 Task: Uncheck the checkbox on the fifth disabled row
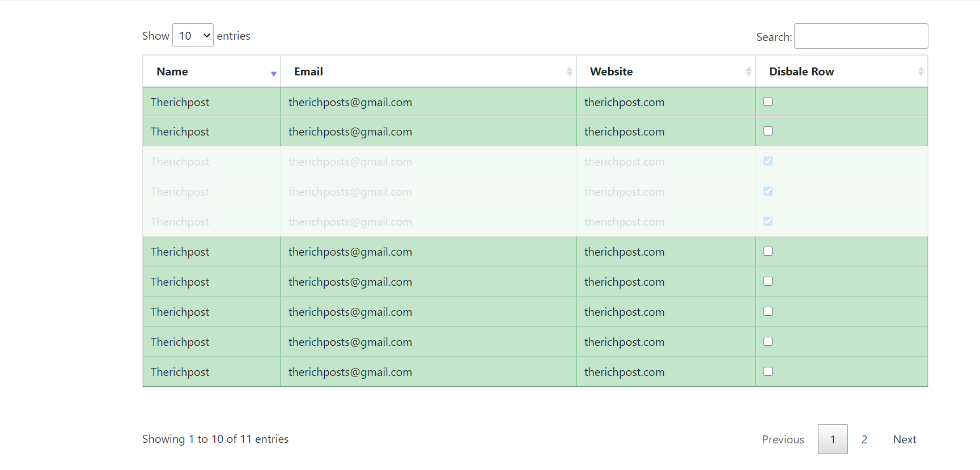tap(768, 221)
